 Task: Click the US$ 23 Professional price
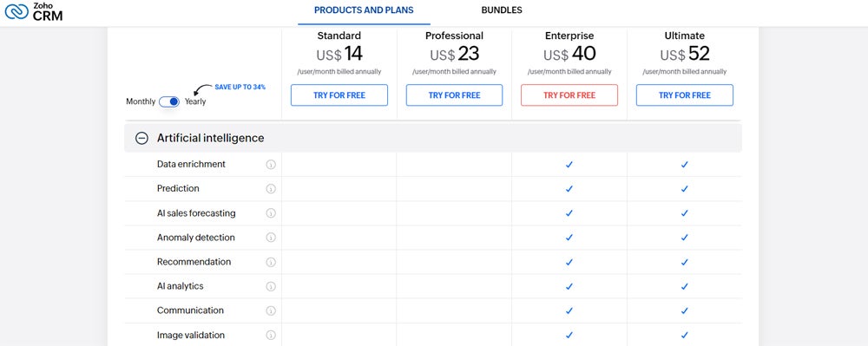tap(455, 54)
